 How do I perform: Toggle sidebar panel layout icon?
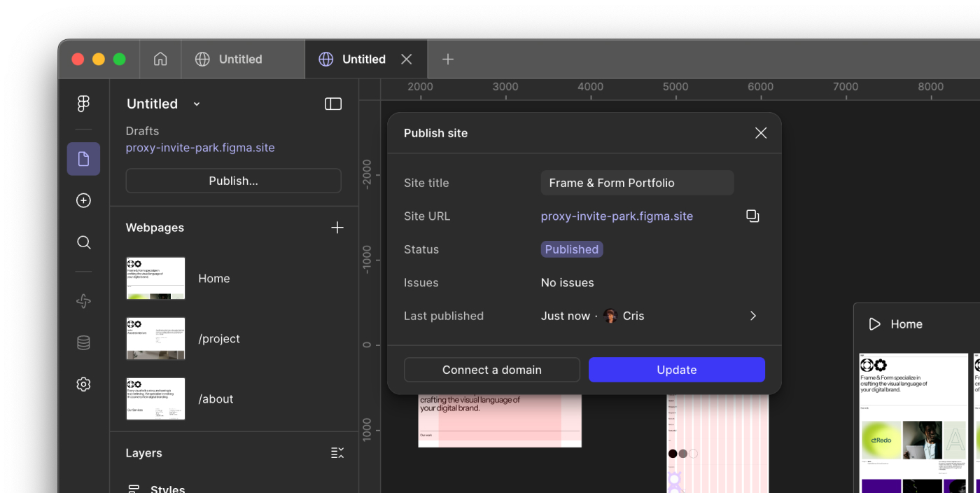[x=333, y=104]
